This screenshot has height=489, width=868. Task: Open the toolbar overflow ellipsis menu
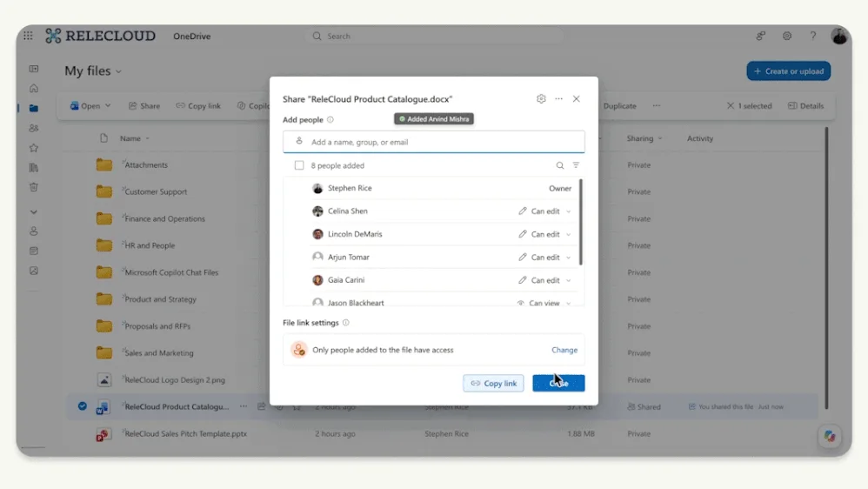coord(656,106)
